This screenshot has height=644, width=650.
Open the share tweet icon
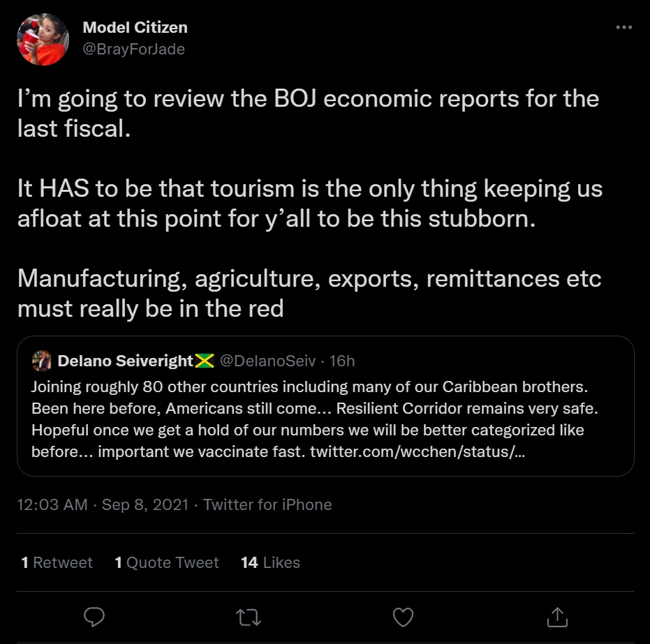click(557, 617)
